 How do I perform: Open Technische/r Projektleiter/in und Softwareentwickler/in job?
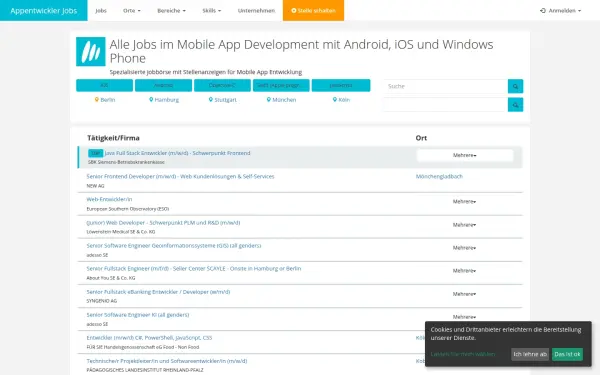(167, 361)
